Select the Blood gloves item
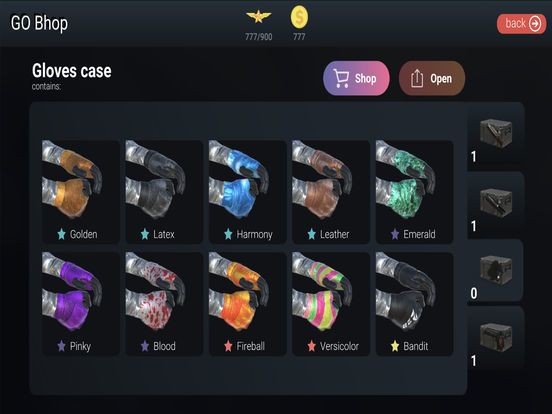 (164, 304)
